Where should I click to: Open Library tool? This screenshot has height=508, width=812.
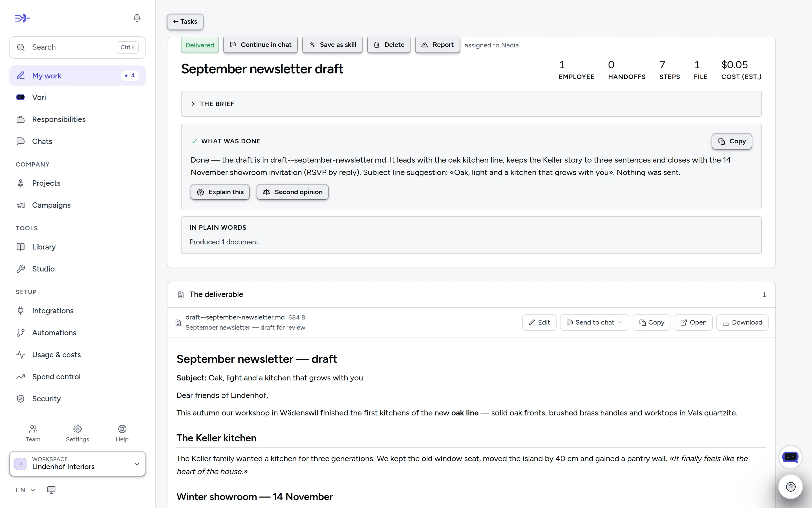click(78, 247)
